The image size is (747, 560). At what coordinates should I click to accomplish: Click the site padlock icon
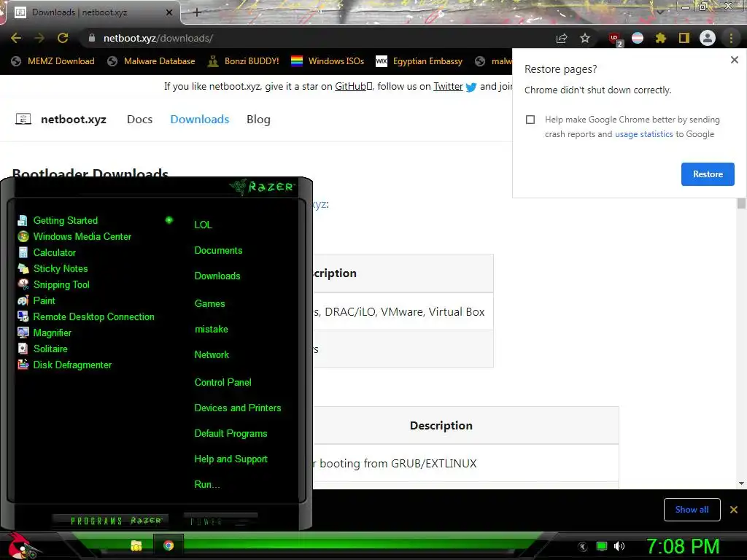[92, 38]
